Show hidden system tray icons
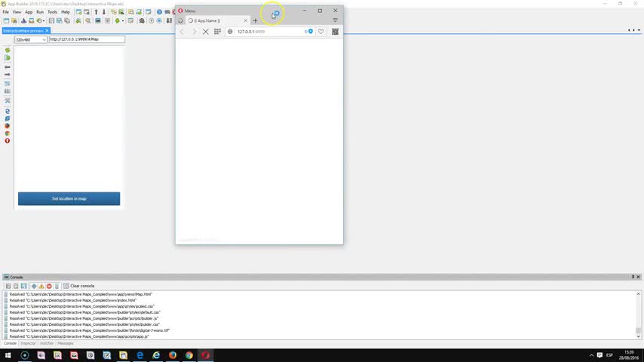 [591, 355]
